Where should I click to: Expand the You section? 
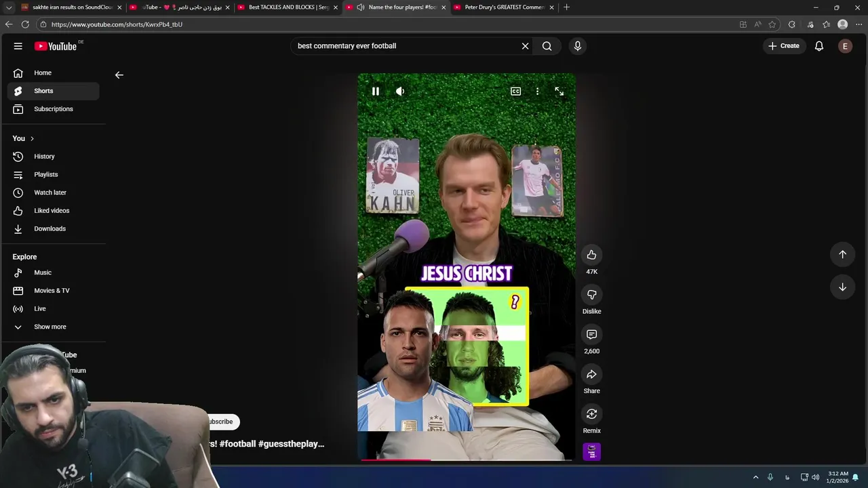point(23,138)
